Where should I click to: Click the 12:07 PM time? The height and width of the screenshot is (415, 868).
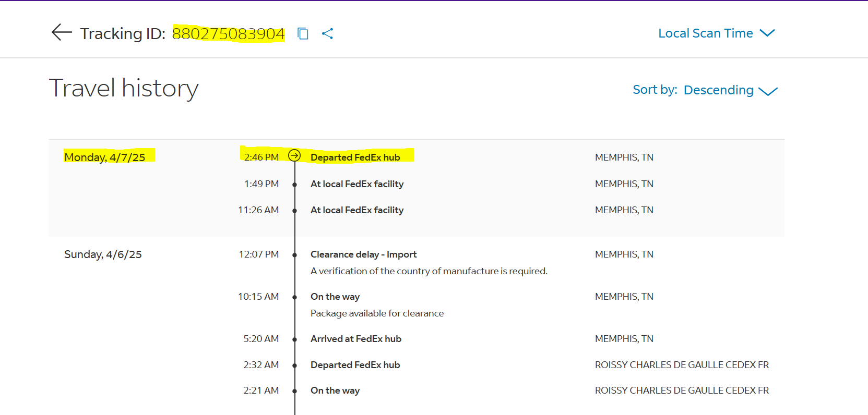(x=259, y=254)
